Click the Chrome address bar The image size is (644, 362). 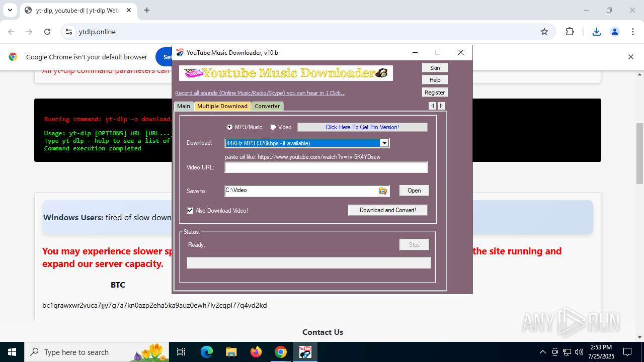[x=307, y=32]
